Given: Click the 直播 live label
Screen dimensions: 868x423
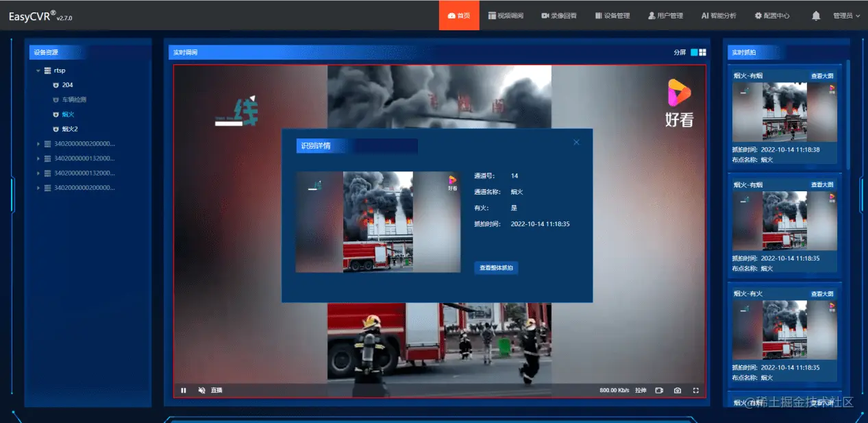Looking at the screenshot, I should (216, 390).
